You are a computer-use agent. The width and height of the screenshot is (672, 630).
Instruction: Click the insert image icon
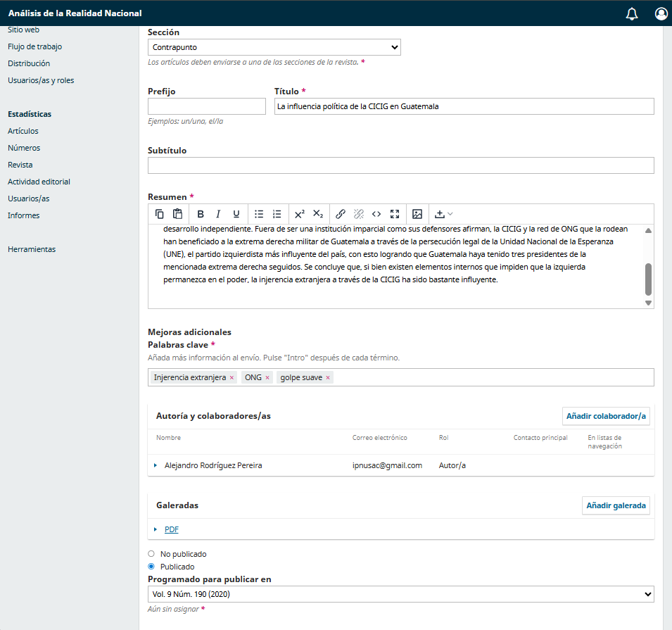[417, 214]
